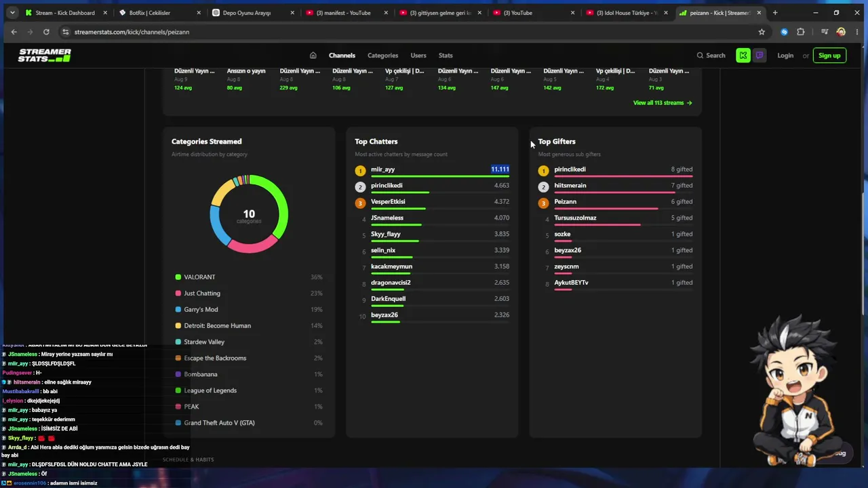Click Bombanana category row
Screen dimensions: 868x488
pyautogui.click(x=249, y=375)
